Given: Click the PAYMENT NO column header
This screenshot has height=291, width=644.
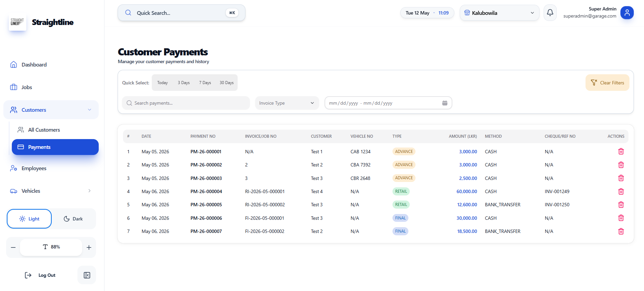Looking at the screenshot, I should (203, 136).
